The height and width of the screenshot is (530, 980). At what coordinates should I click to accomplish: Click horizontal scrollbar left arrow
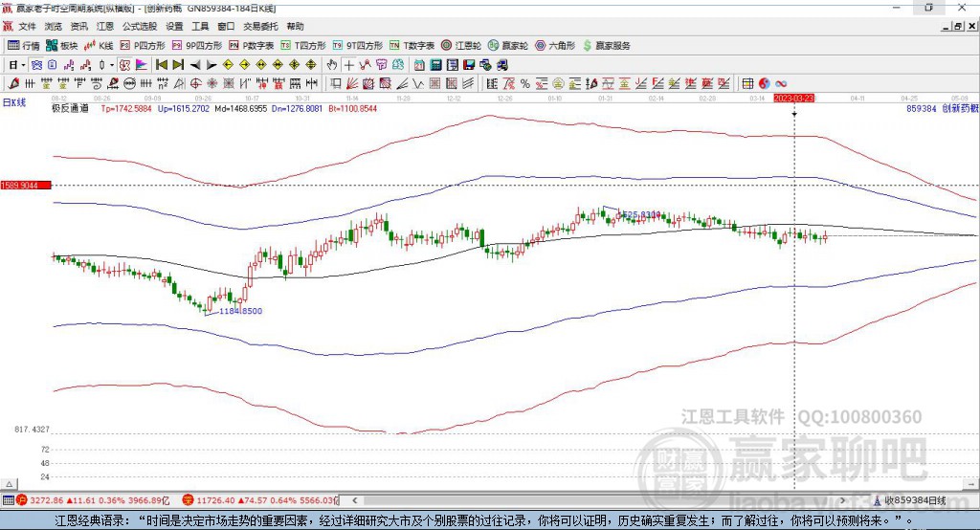(x=354, y=500)
